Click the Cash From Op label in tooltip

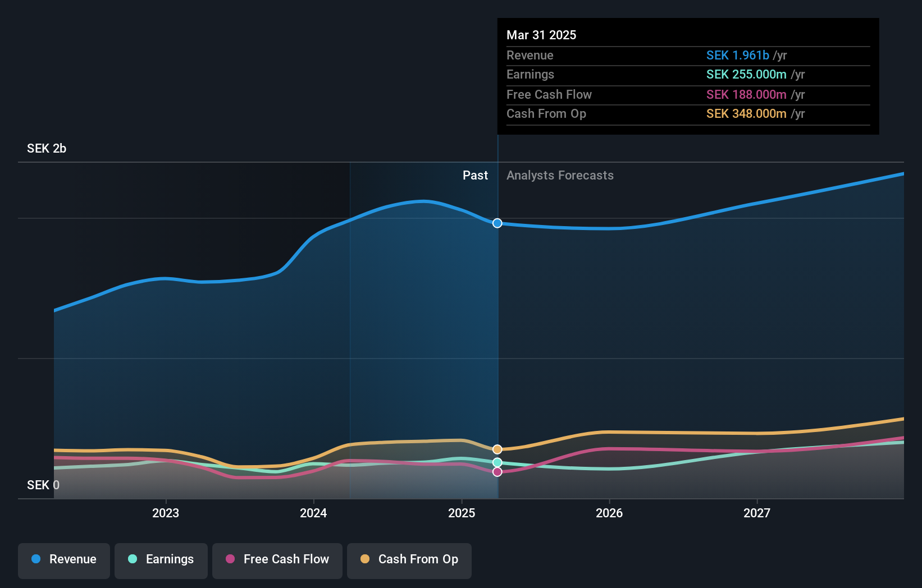[546, 114]
